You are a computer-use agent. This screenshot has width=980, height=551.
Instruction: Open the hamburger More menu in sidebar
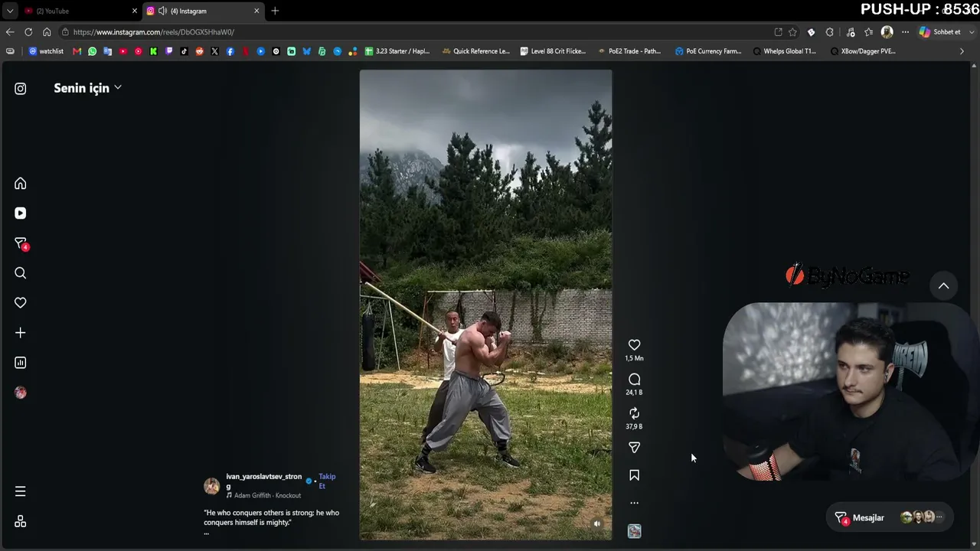pyautogui.click(x=21, y=491)
